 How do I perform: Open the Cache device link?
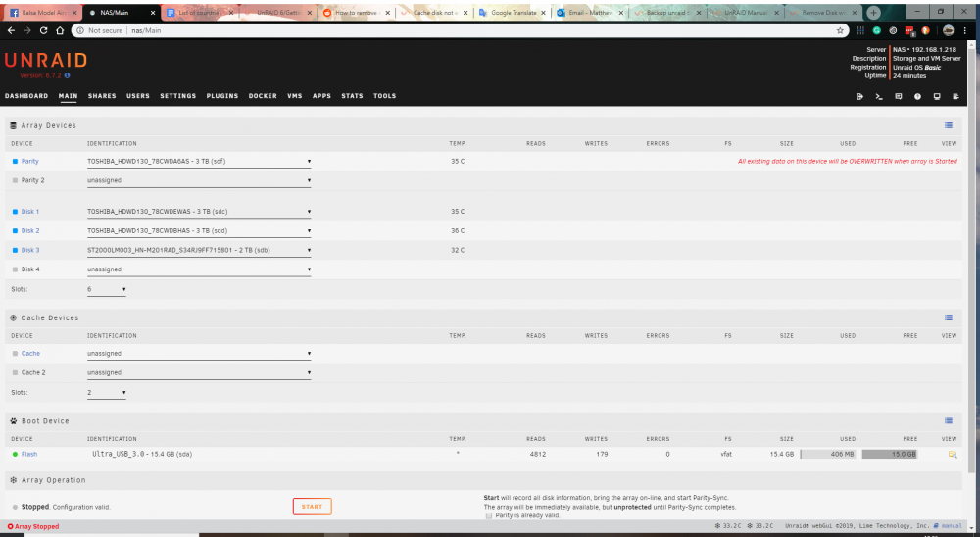tap(30, 353)
